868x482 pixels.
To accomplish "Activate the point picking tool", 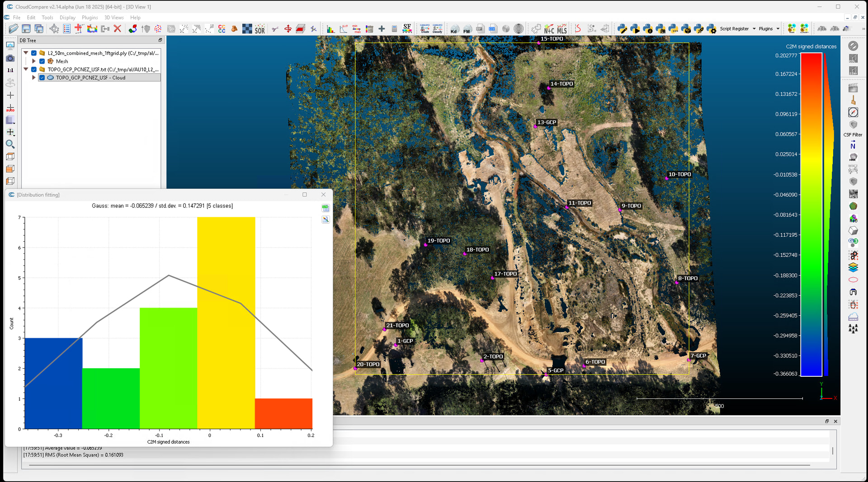I will [54, 29].
